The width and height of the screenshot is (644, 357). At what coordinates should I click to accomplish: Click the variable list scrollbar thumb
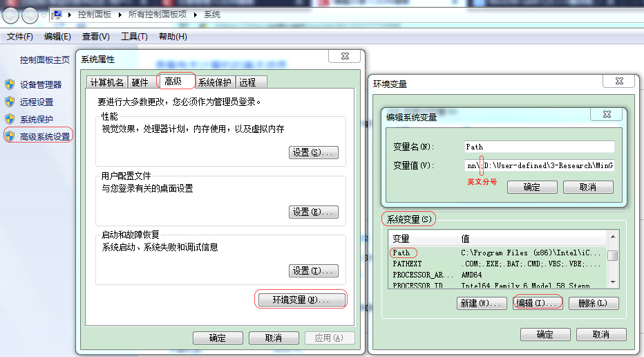[613, 255]
